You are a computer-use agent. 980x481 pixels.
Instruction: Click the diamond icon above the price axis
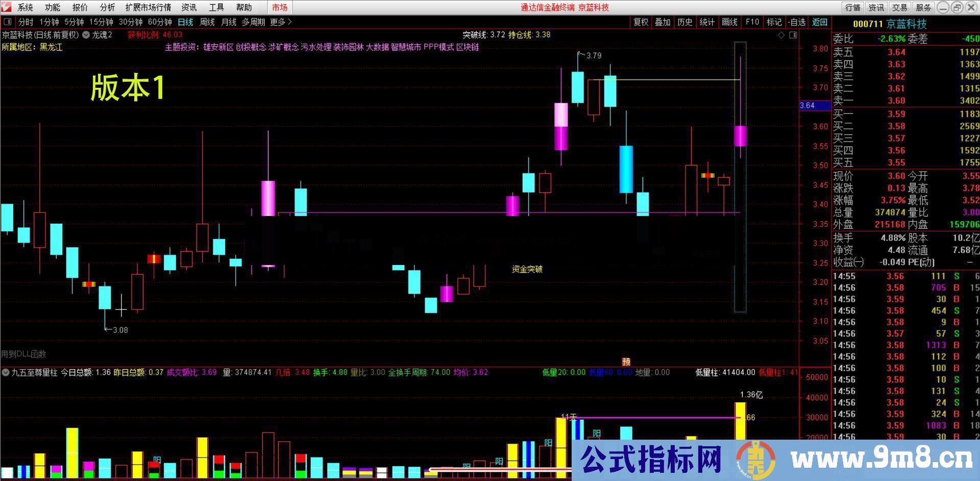click(x=781, y=35)
